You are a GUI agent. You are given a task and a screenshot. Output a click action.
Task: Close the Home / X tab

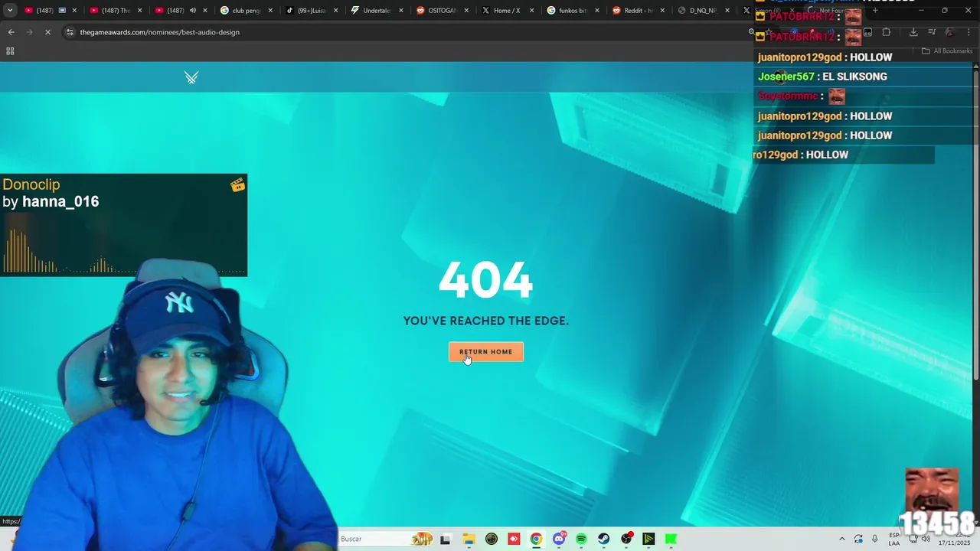(532, 11)
